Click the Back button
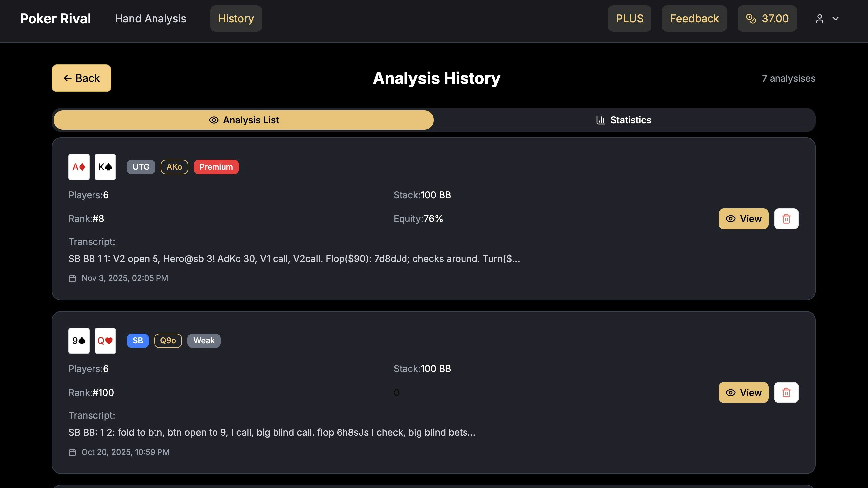 (81, 78)
